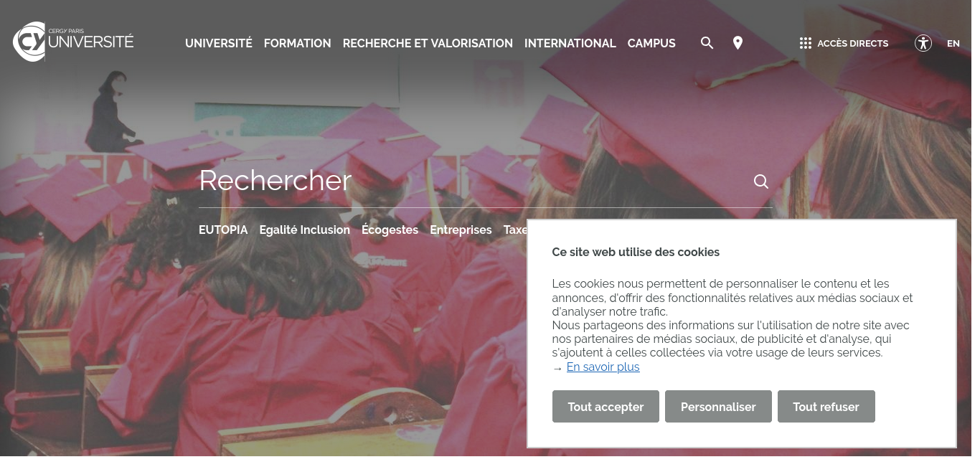The width and height of the screenshot is (980, 467).
Task: Expand the Campus menu
Action: click(x=651, y=43)
